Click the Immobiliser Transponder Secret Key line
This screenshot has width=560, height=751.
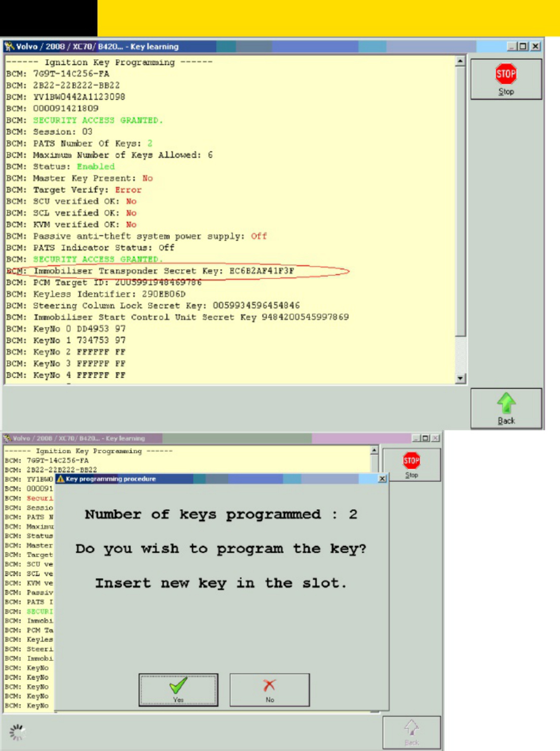pos(151,271)
